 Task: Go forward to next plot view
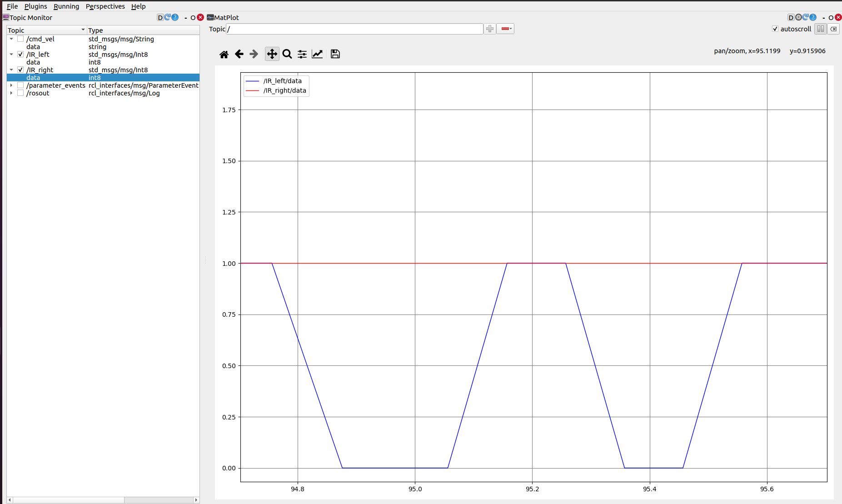pos(254,55)
